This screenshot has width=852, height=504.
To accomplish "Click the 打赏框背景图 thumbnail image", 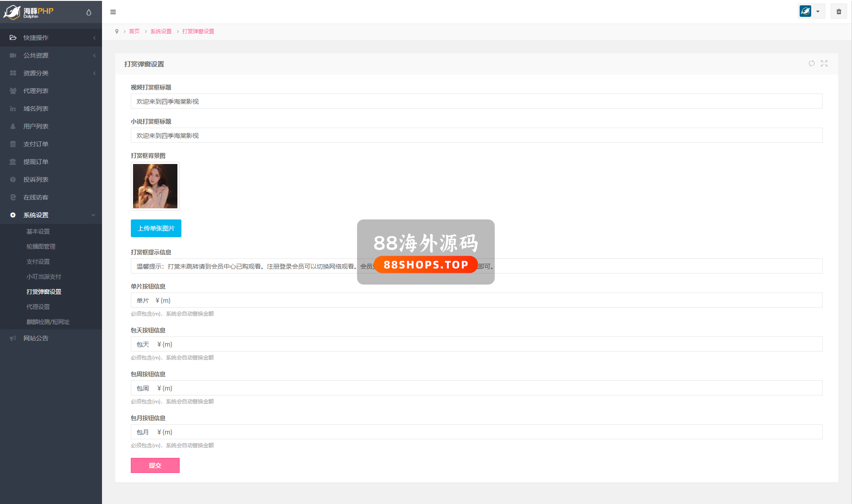I will [x=155, y=186].
